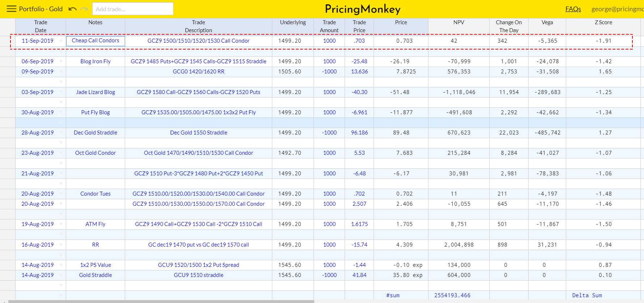Viewport: 644px width, 303px height.
Task: Select the RR note cell
Action: (95, 245)
